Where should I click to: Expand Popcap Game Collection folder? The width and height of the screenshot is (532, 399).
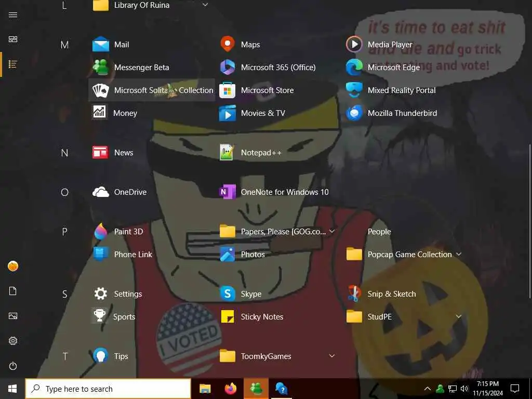(459, 254)
